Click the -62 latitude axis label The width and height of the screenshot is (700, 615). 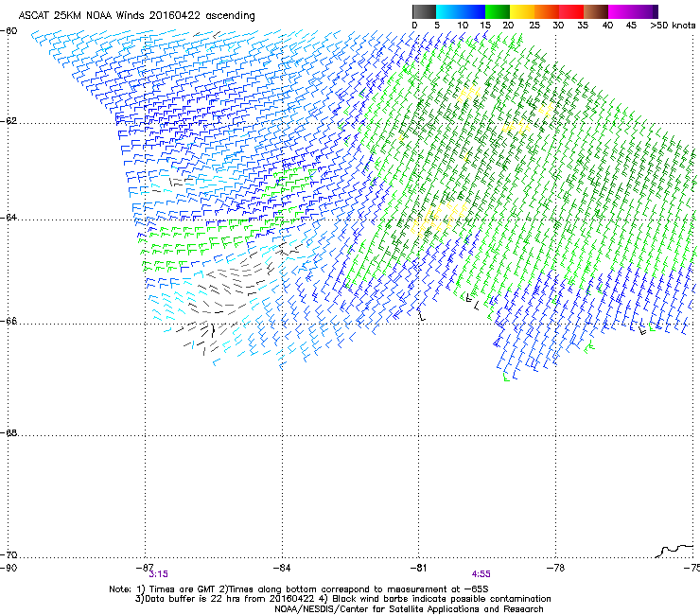tap(9, 121)
